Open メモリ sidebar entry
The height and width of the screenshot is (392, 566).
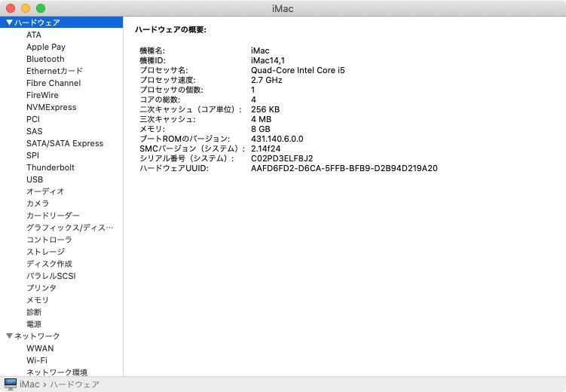[x=37, y=300]
